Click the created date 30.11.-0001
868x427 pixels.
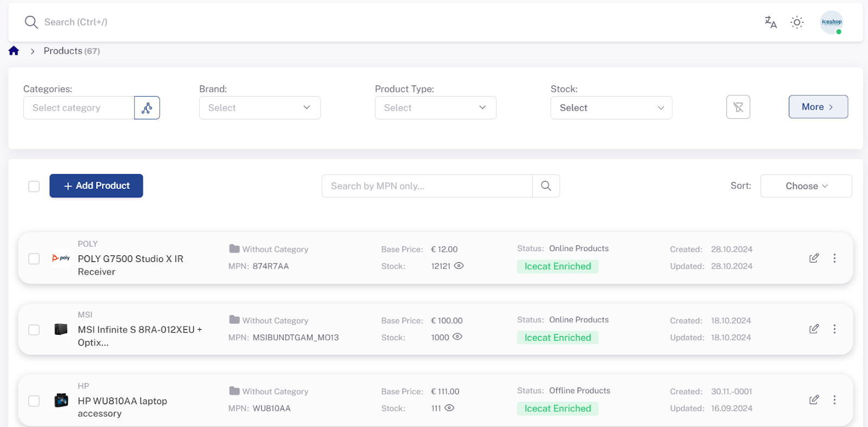pyautogui.click(x=732, y=392)
